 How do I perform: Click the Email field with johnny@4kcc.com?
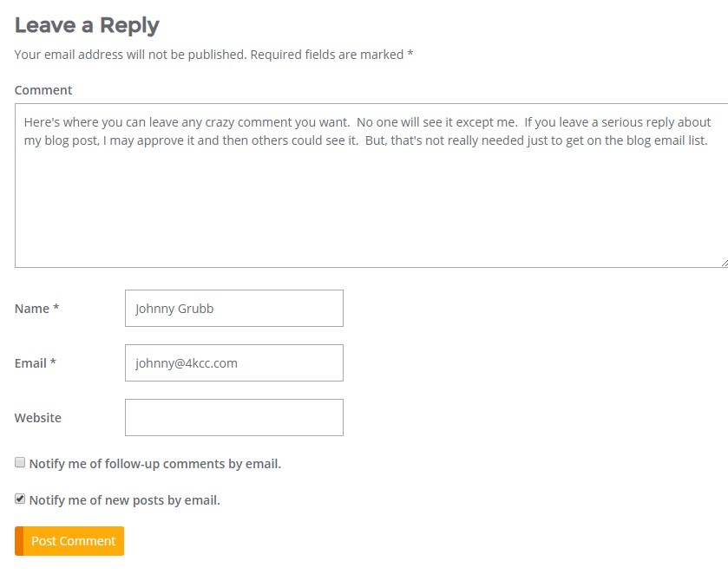coord(234,363)
